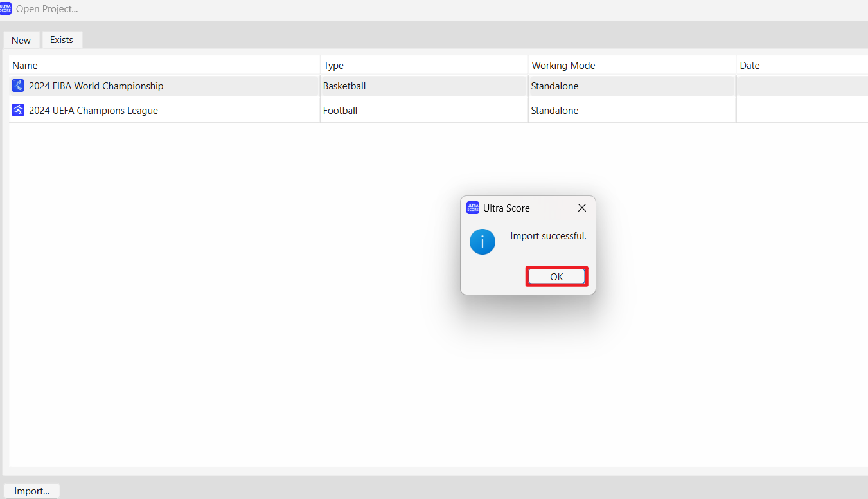Sort by the Working Mode column header
This screenshot has width=868, height=499.
563,65
